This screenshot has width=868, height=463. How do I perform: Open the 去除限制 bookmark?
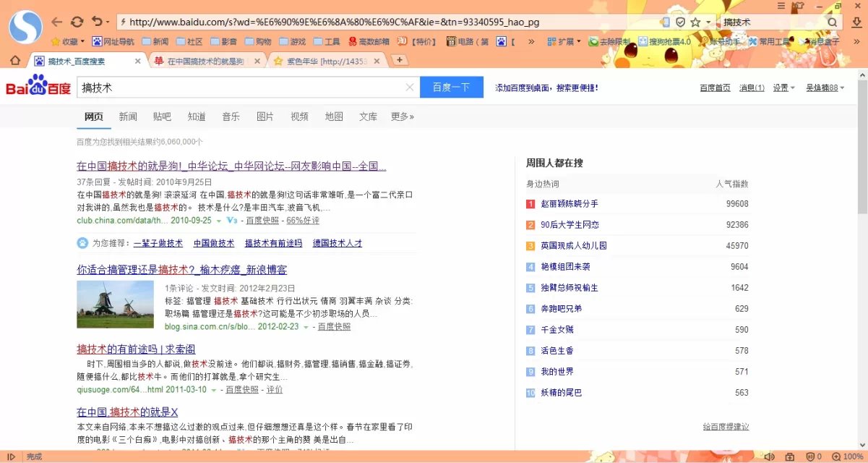point(609,42)
